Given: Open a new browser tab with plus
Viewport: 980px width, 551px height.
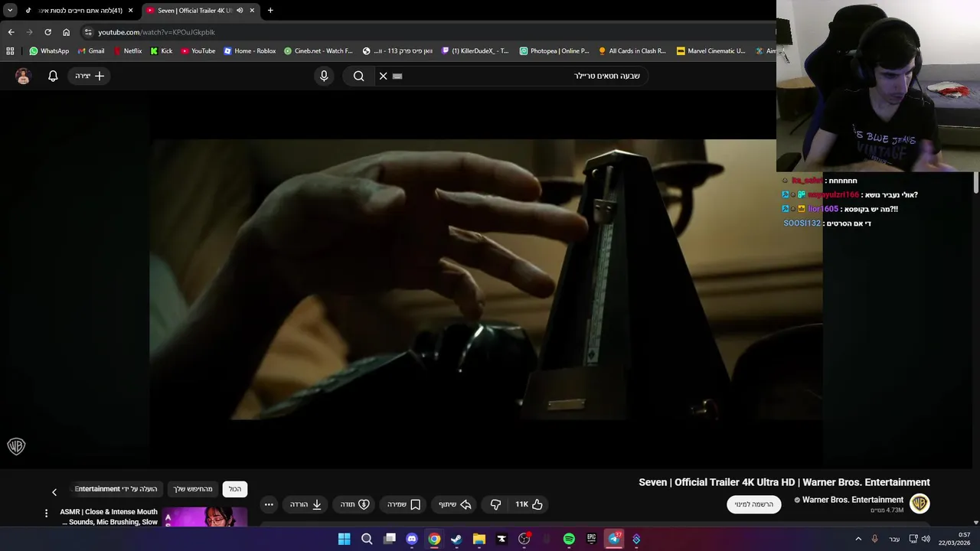Looking at the screenshot, I should (270, 10).
